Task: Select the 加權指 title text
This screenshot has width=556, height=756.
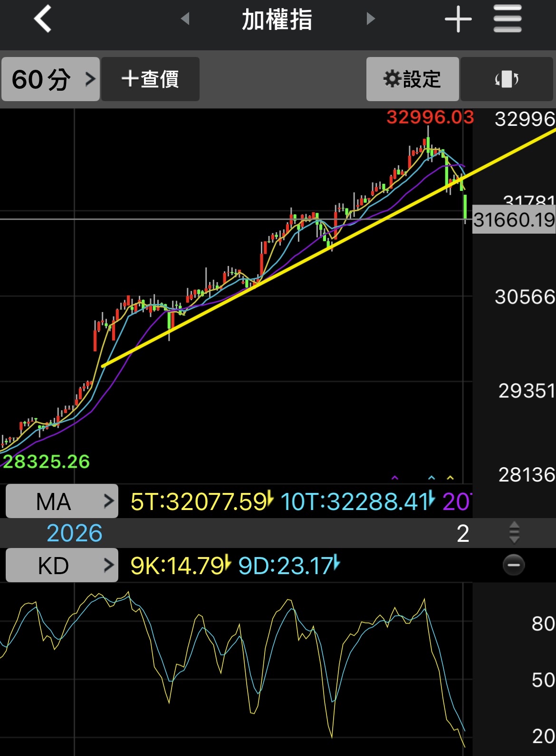Action: point(277,20)
